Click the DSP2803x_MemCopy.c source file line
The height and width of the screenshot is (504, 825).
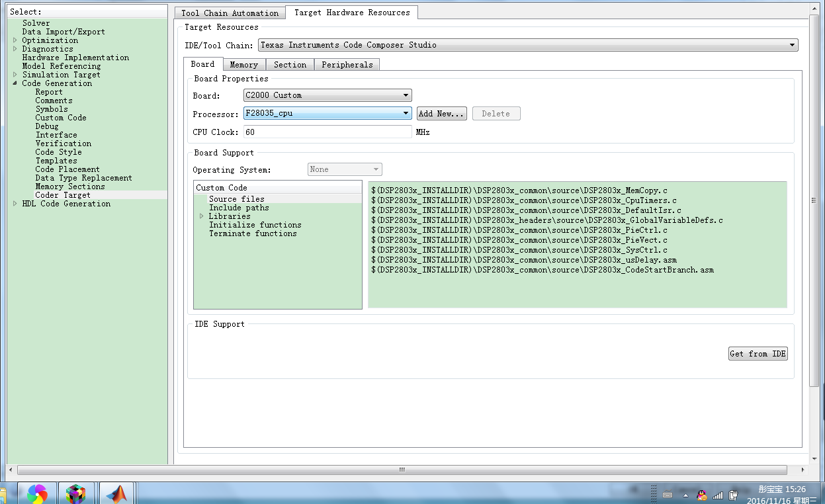click(519, 190)
